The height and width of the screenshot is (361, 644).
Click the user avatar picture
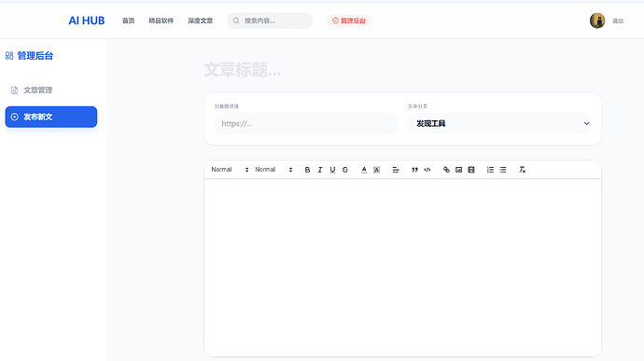pyautogui.click(x=597, y=21)
